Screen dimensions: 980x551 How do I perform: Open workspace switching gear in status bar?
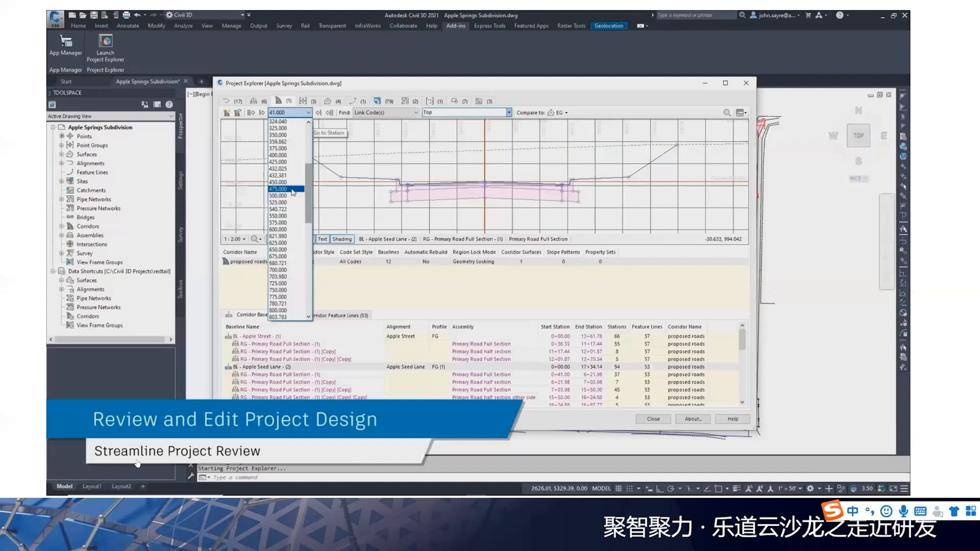pos(810,488)
